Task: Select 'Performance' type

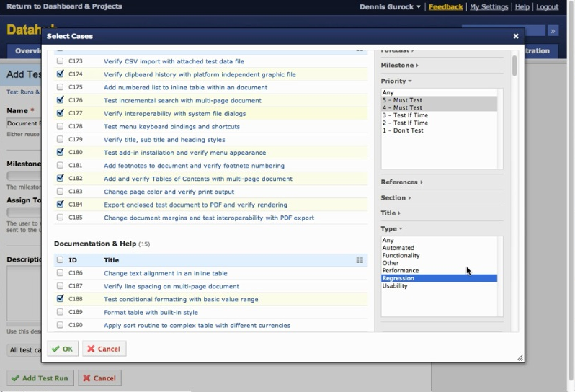Action: coord(440,271)
